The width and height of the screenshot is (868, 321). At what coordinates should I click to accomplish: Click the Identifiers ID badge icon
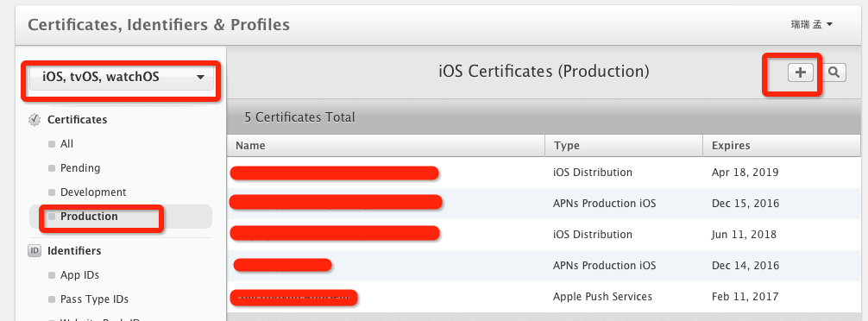(x=35, y=251)
